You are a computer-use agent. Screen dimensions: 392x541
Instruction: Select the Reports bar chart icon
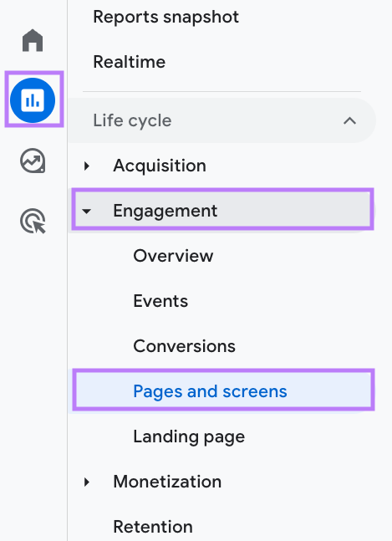tap(33, 100)
